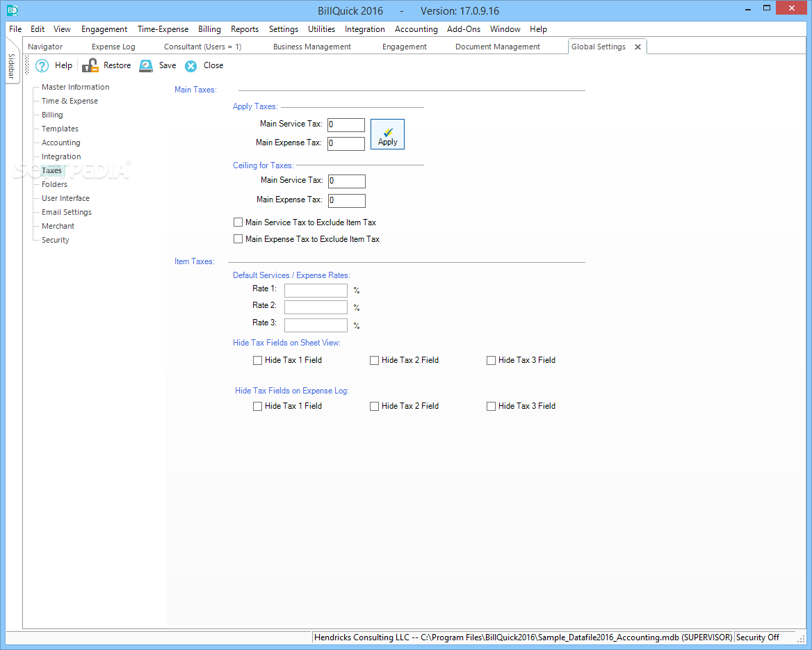812x650 pixels.
Task: Open the Accounting menu
Action: [416, 29]
